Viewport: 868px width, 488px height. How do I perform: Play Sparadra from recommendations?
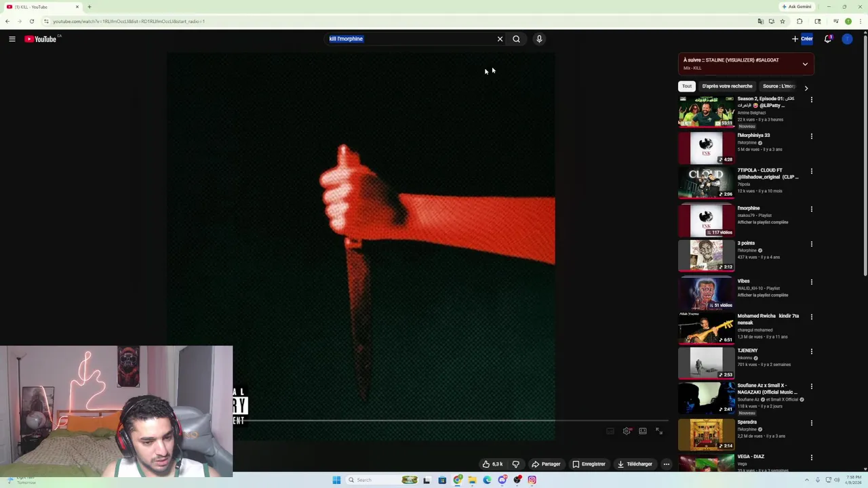click(x=706, y=435)
